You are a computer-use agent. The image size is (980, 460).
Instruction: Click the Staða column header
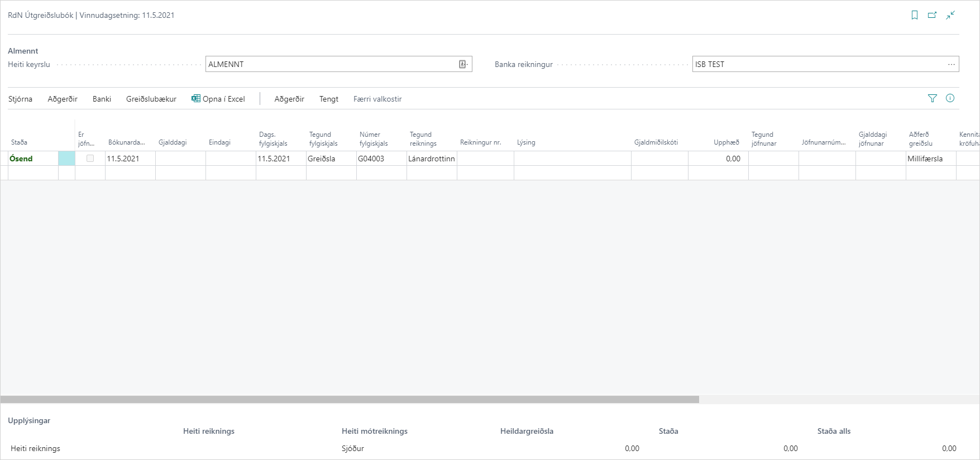coord(19,142)
